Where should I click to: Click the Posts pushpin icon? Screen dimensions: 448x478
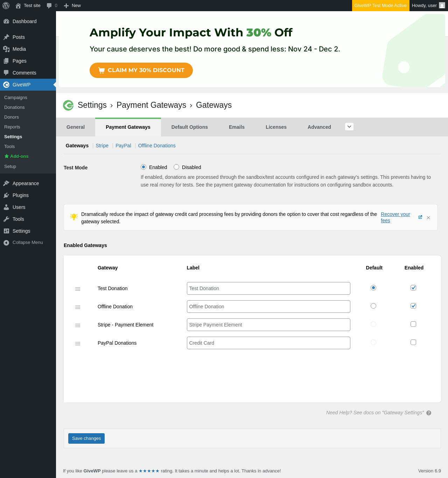[6, 37]
